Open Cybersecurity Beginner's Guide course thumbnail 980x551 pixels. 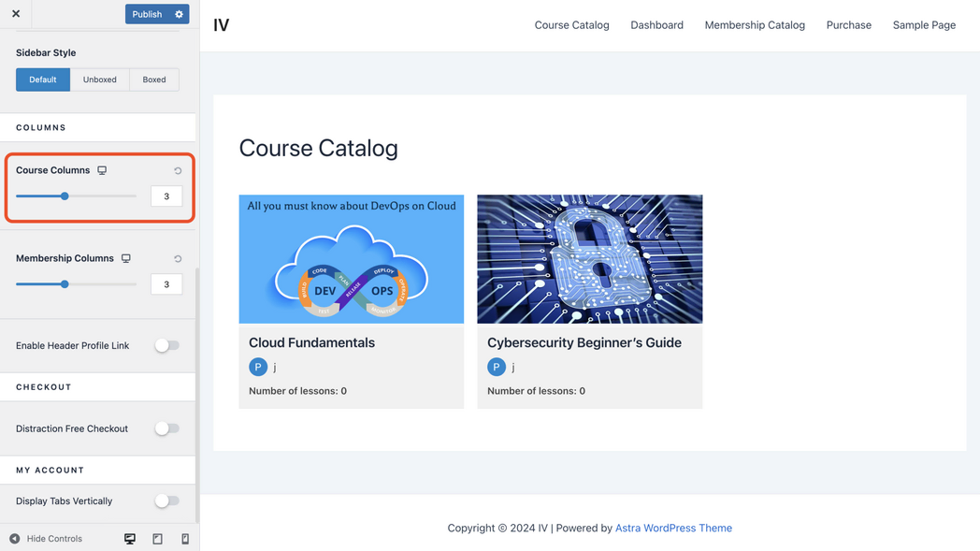click(x=589, y=259)
